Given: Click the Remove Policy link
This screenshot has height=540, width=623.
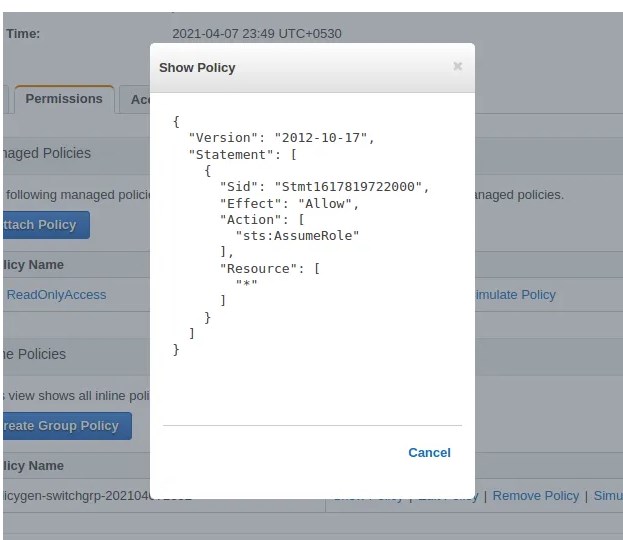Looking at the screenshot, I should (536, 496).
